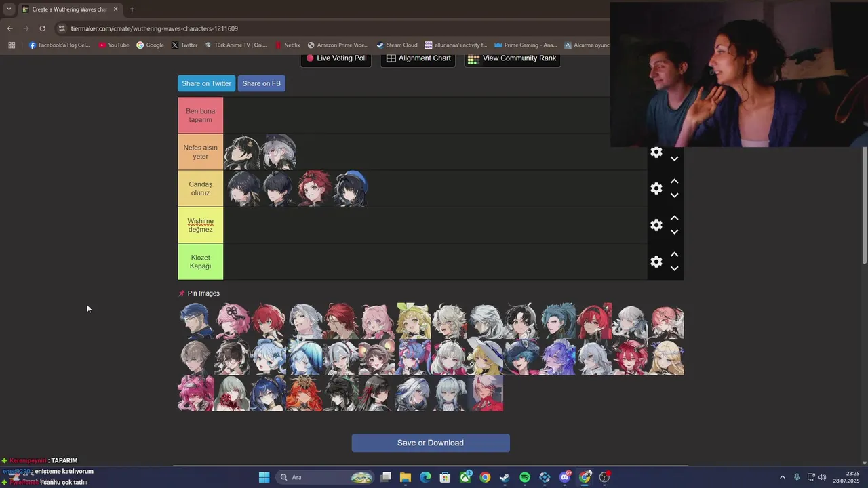Open Netflix bookmark
Viewport: 868px width, 488px height.
[288, 45]
